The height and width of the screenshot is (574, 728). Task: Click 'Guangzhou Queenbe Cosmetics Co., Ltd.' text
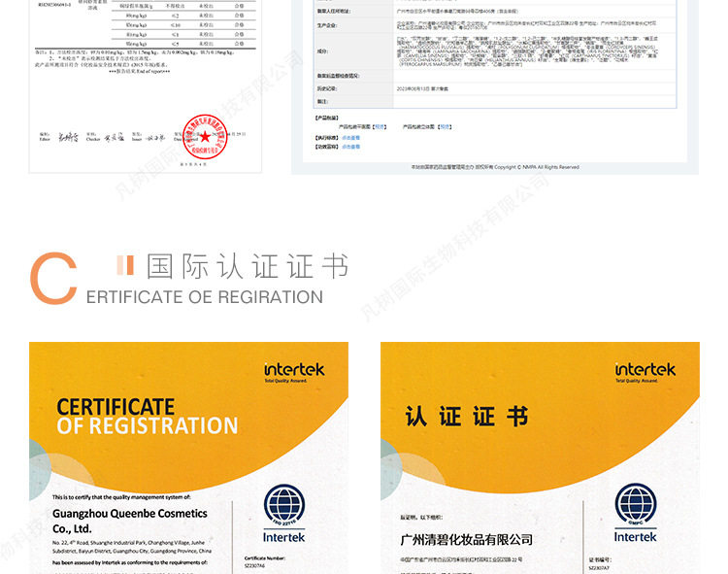point(129,521)
